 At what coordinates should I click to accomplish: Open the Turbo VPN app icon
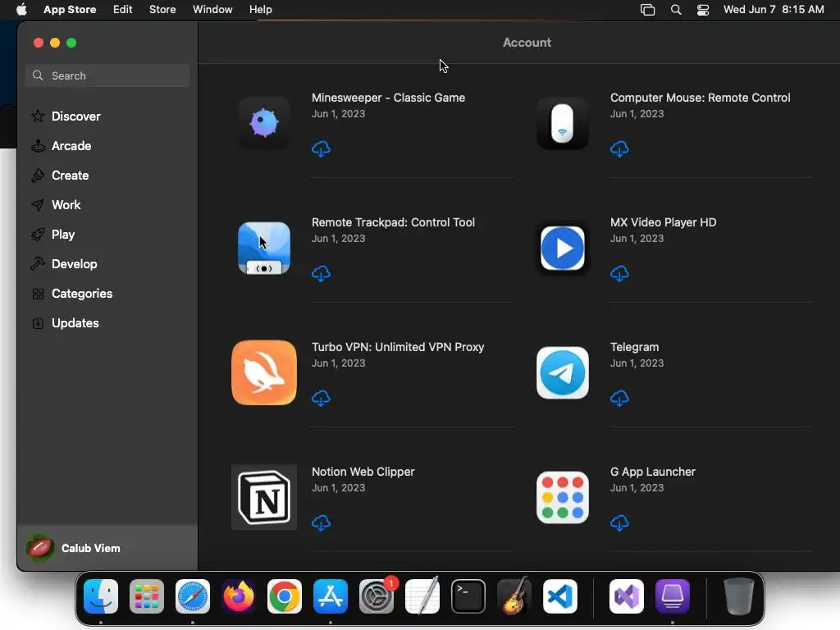[264, 373]
